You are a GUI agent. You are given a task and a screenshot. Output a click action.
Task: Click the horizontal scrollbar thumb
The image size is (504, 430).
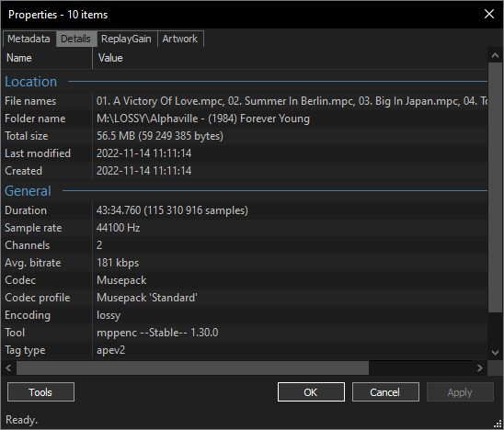tap(192, 368)
